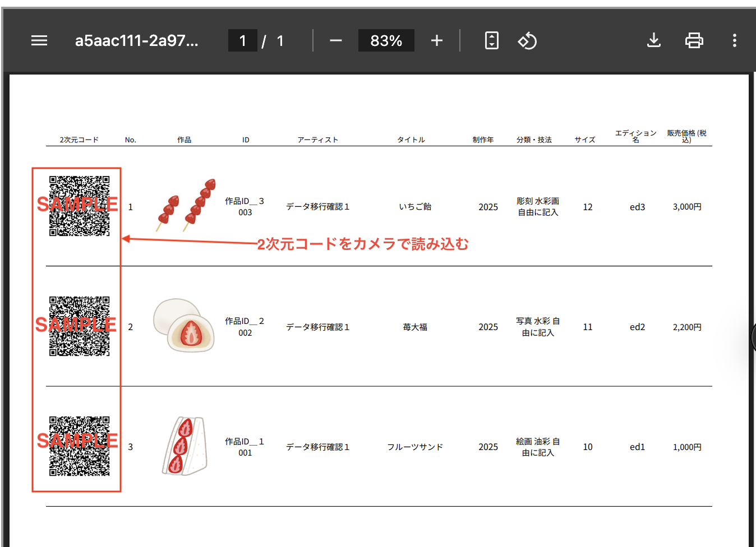Click the page number input field

243,40
